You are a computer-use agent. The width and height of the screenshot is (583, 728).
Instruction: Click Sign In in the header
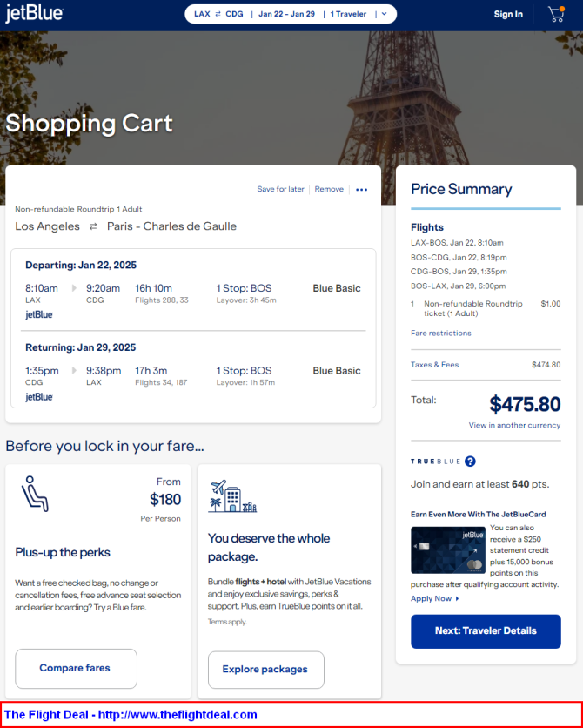point(508,15)
